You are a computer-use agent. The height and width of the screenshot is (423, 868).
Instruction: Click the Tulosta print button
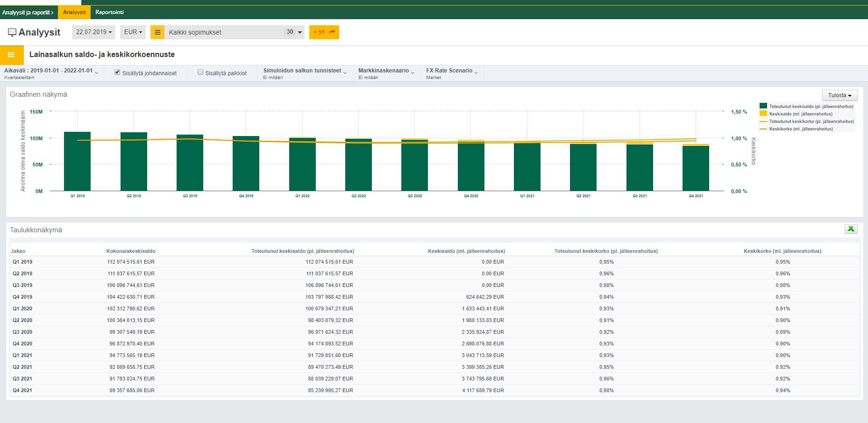click(840, 95)
